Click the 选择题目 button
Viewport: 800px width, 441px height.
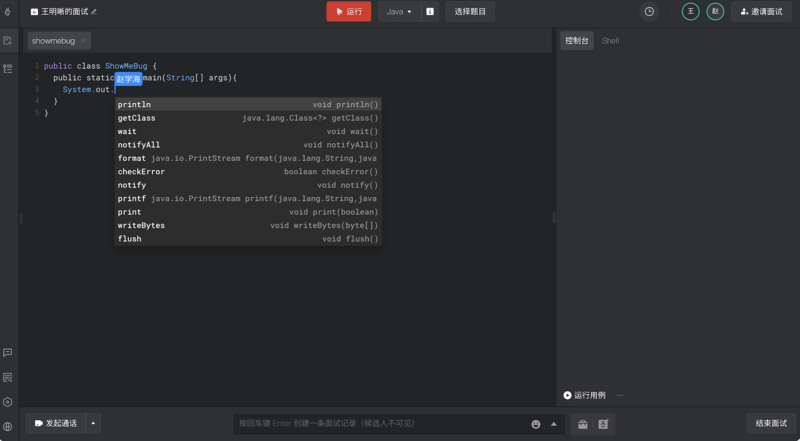(x=469, y=12)
